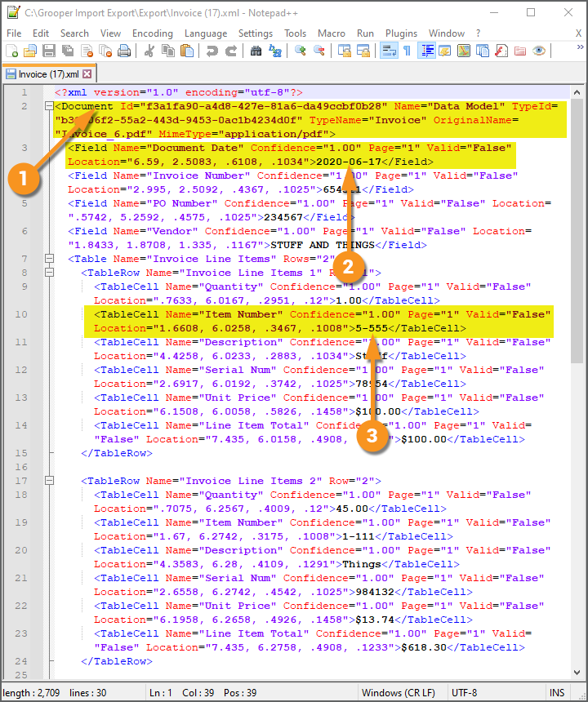This screenshot has width=588, height=702.
Task: Toggle the Word Wrap toolbar button
Action: (x=388, y=51)
